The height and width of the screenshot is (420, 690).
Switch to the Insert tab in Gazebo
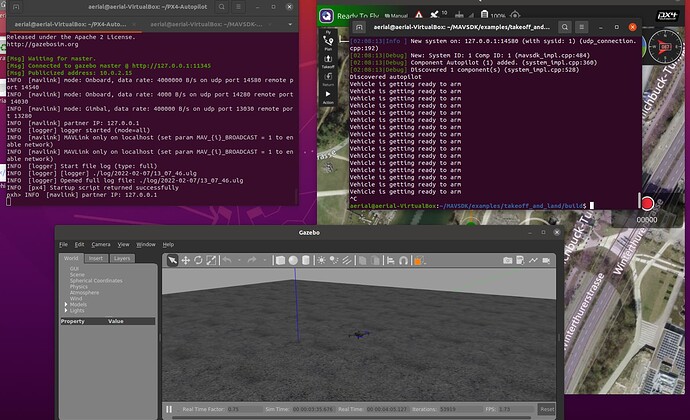(95, 258)
